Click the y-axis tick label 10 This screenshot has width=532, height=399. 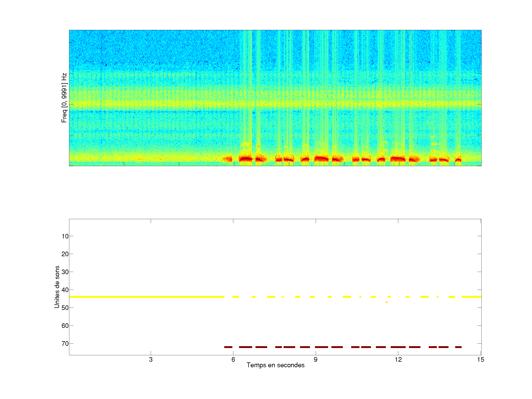click(x=65, y=236)
